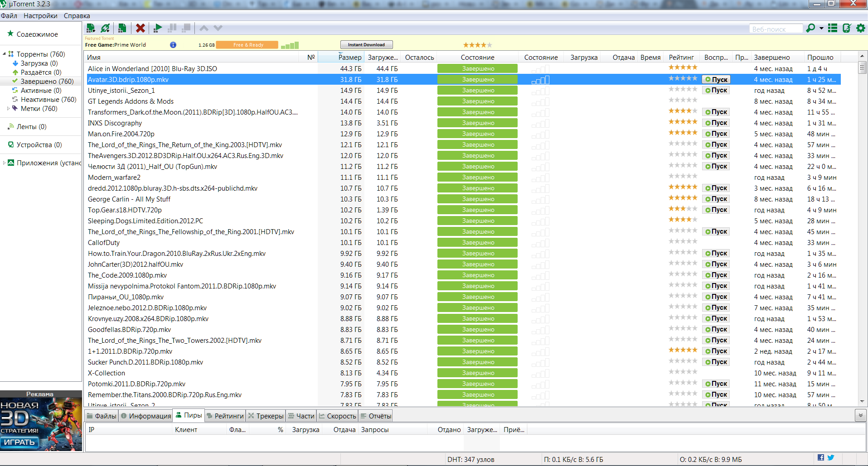Click the red X remove torrent icon
Screen dimensions: 868x466
coord(141,28)
